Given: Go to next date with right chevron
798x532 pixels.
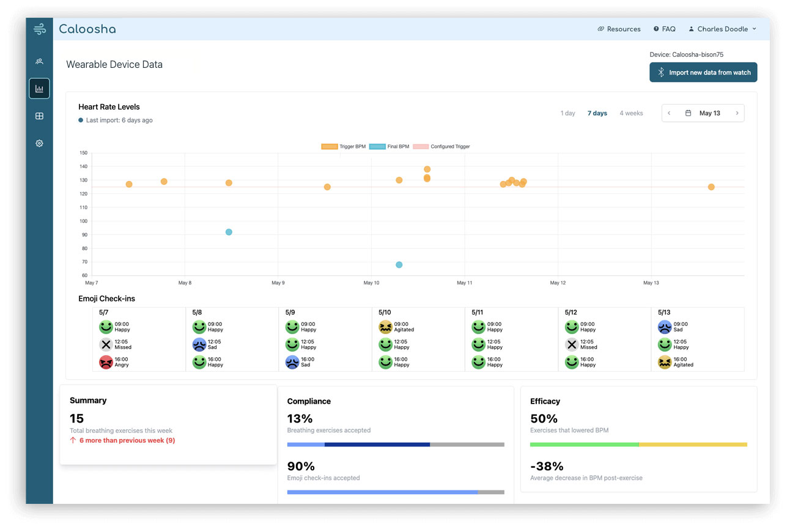Looking at the screenshot, I should (x=737, y=113).
